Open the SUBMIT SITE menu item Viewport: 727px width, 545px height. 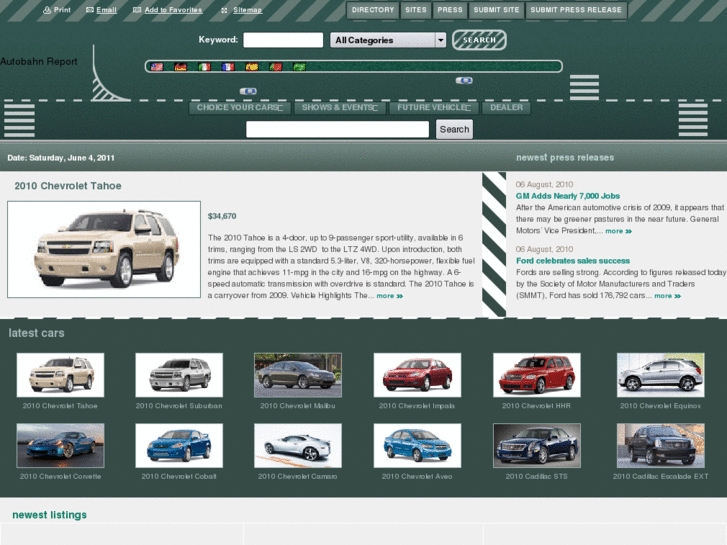click(496, 10)
